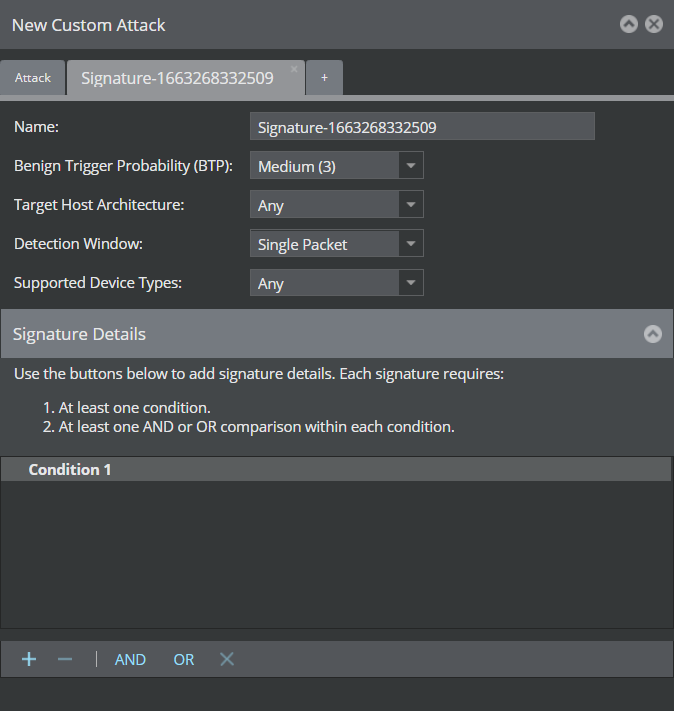Add an OR comparison
This screenshot has height=711, width=674.
click(x=184, y=659)
